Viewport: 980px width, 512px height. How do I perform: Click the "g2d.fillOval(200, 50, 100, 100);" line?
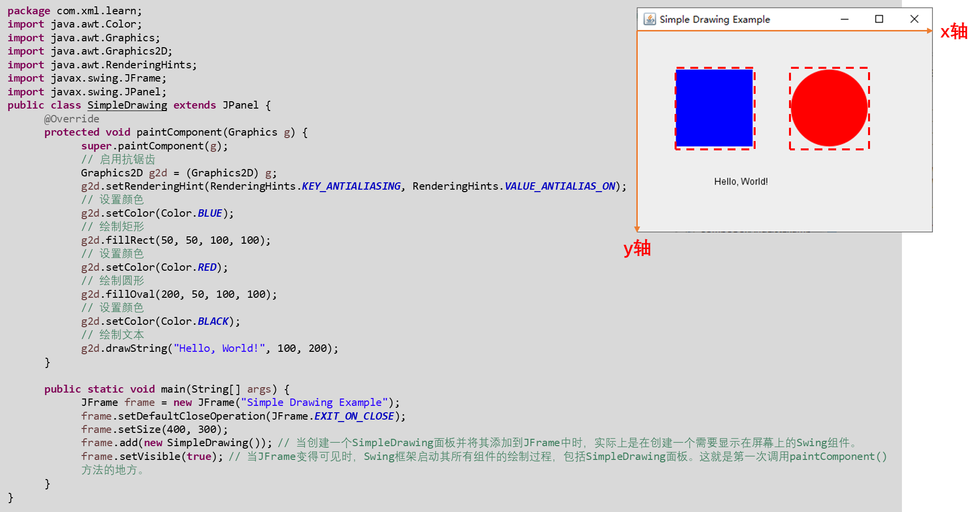(179, 294)
